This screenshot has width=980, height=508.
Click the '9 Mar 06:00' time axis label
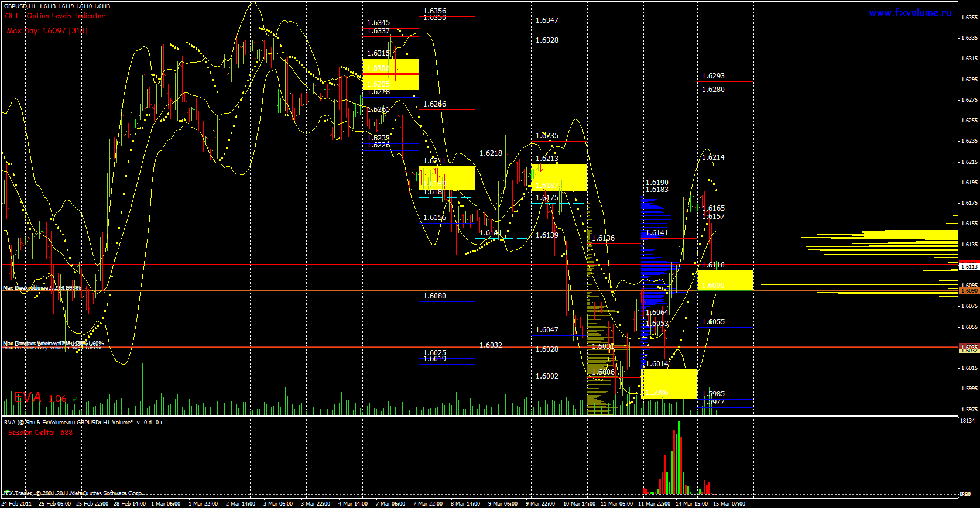point(503,503)
